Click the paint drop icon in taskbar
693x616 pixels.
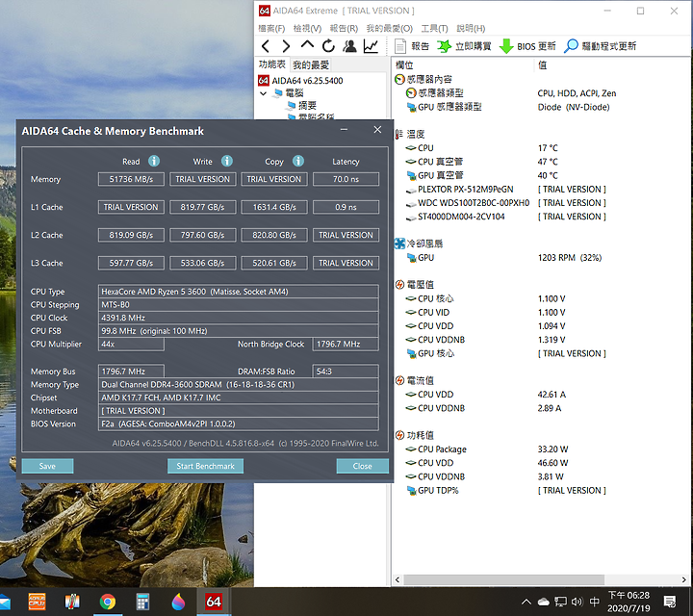(178, 602)
